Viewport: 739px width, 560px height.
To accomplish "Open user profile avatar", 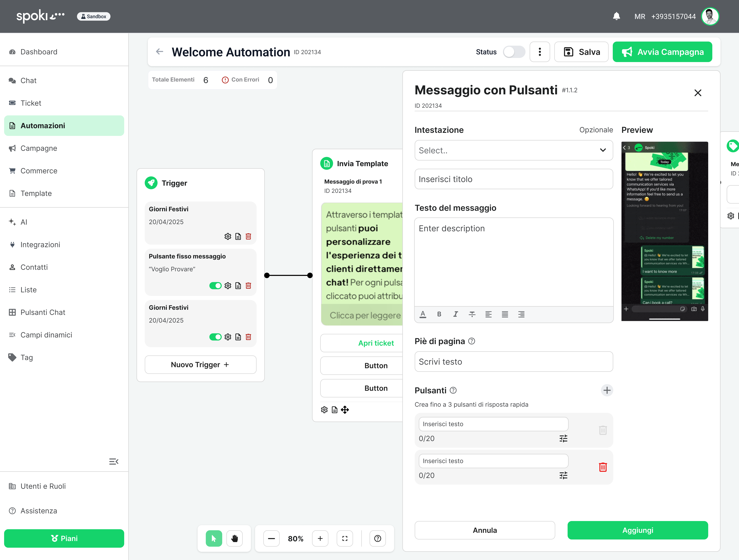I will [710, 16].
